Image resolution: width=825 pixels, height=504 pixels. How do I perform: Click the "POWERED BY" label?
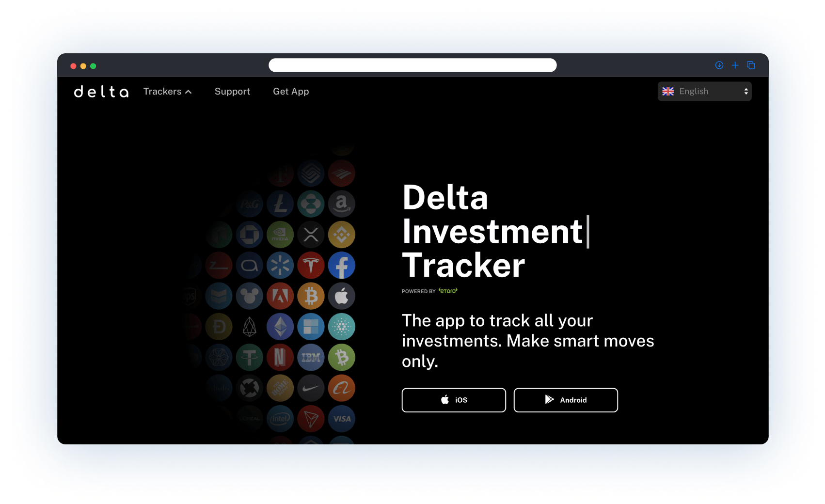(x=419, y=291)
